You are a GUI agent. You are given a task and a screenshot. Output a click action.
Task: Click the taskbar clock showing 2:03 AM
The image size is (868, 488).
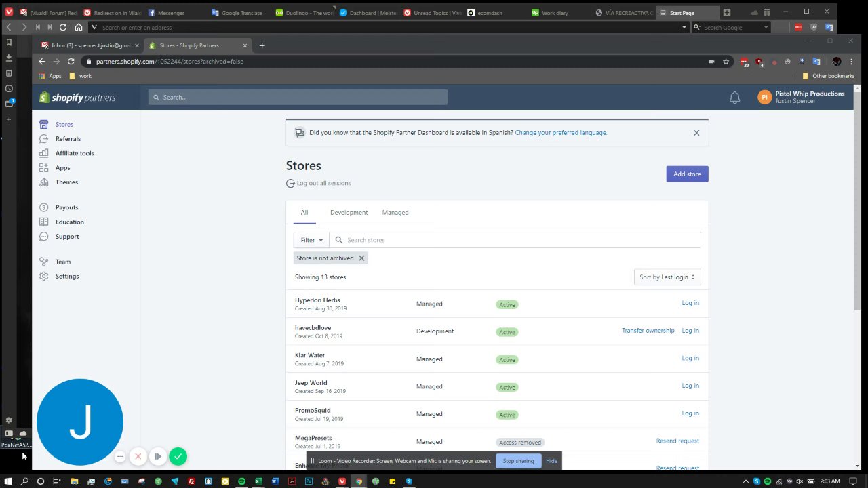830,481
